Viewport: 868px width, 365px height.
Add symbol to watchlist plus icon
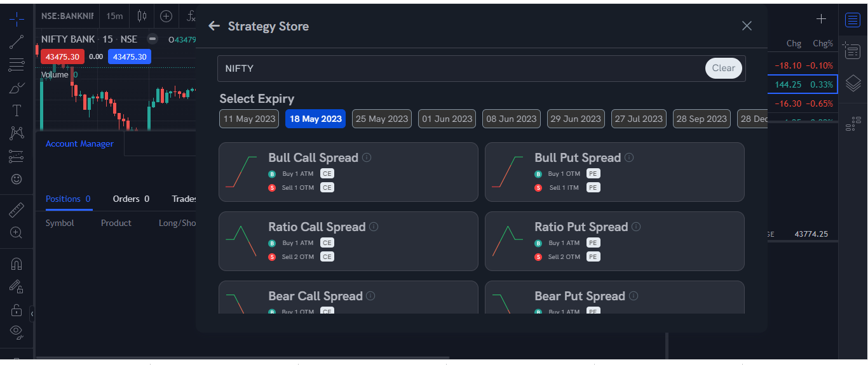(x=821, y=19)
